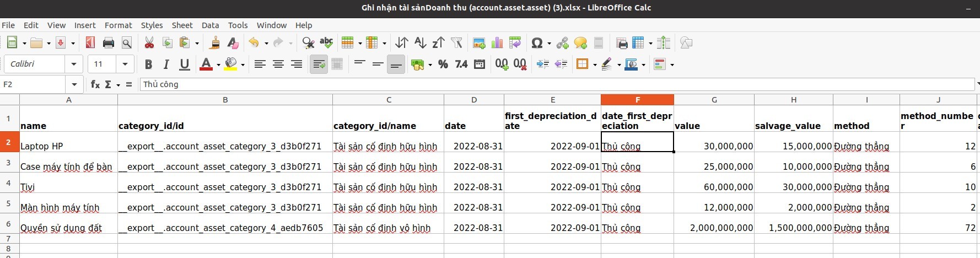
Task: Open the Format menu
Action: [x=118, y=25]
